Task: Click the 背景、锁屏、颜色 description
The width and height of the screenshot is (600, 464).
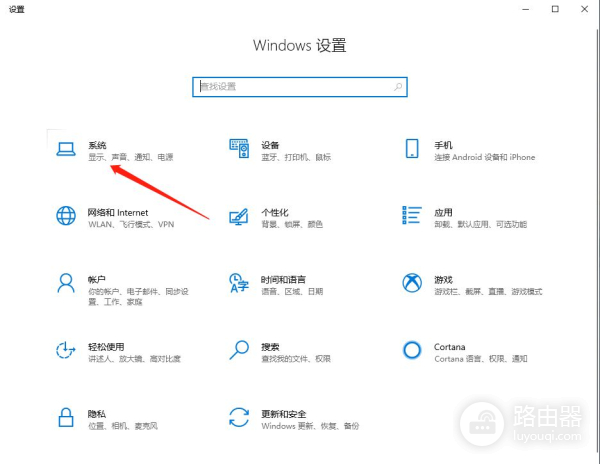Action: click(292, 224)
